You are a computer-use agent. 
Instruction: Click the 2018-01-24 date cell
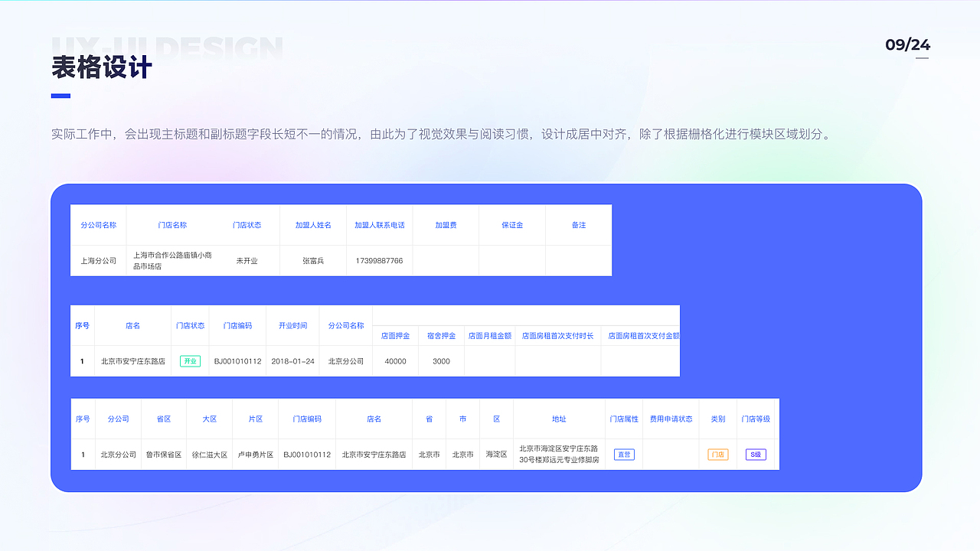coord(292,360)
